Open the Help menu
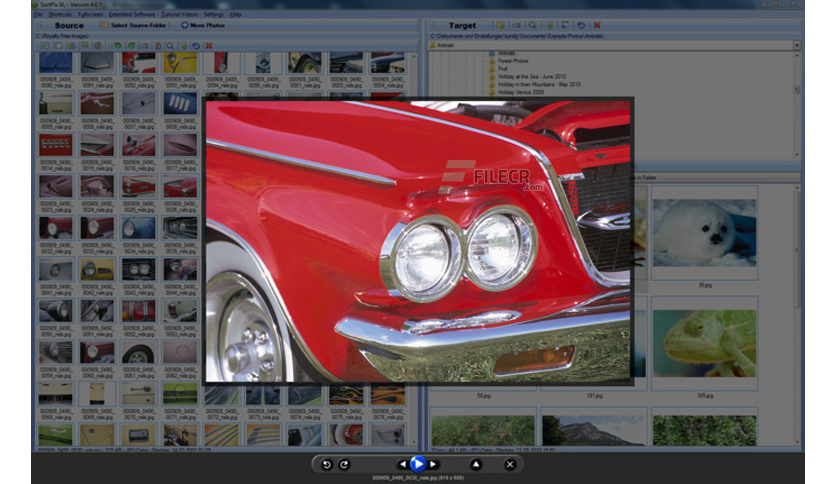The height and width of the screenshot is (484, 836). click(236, 14)
